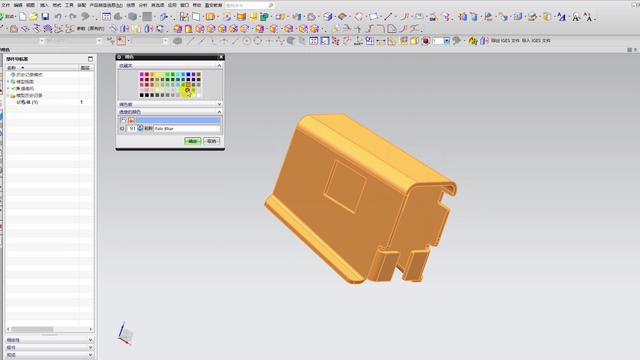The image size is (640, 360).
Task: Pick the white swatch in bottom row
Action: tap(199, 95)
